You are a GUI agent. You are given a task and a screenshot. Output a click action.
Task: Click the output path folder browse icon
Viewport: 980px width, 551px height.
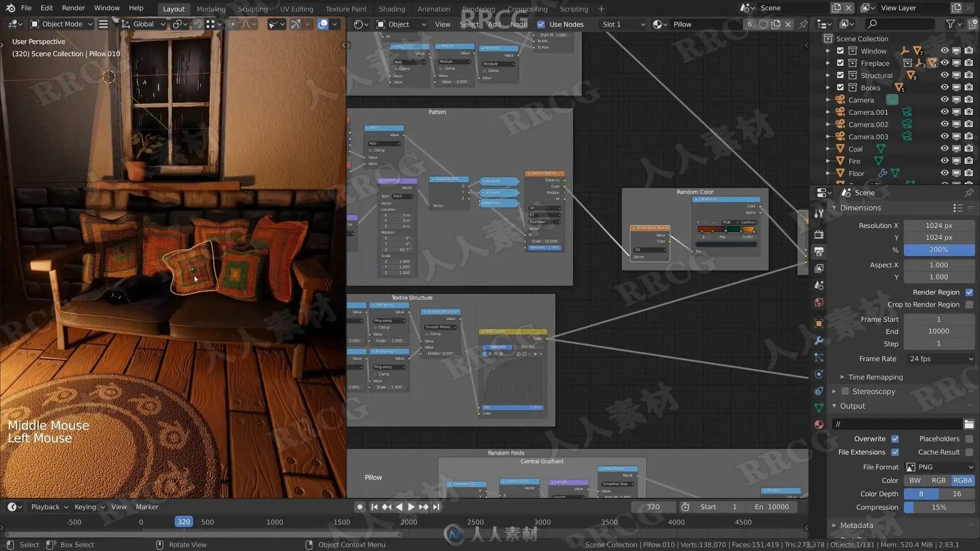click(x=969, y=424)
